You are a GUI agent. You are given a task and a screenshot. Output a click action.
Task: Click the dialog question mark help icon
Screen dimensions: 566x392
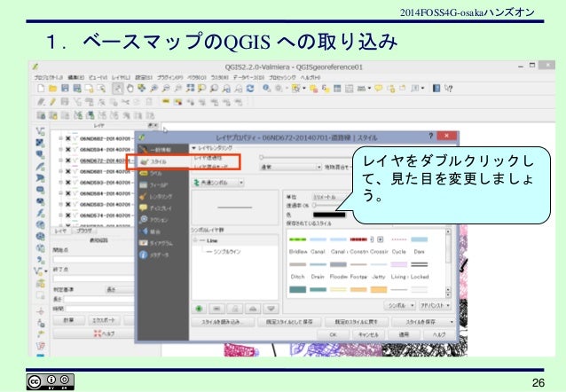click(430, 136)
